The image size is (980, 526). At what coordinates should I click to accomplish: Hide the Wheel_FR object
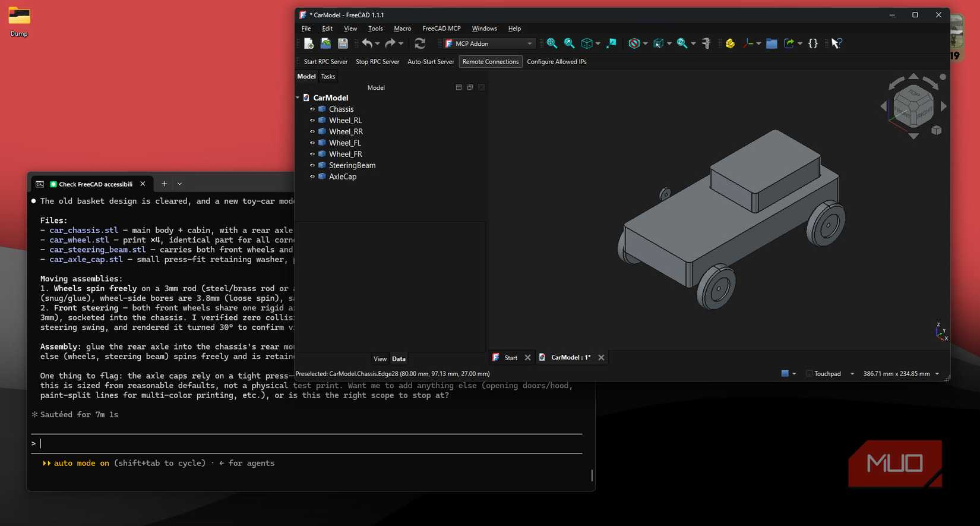coord(312,155)
